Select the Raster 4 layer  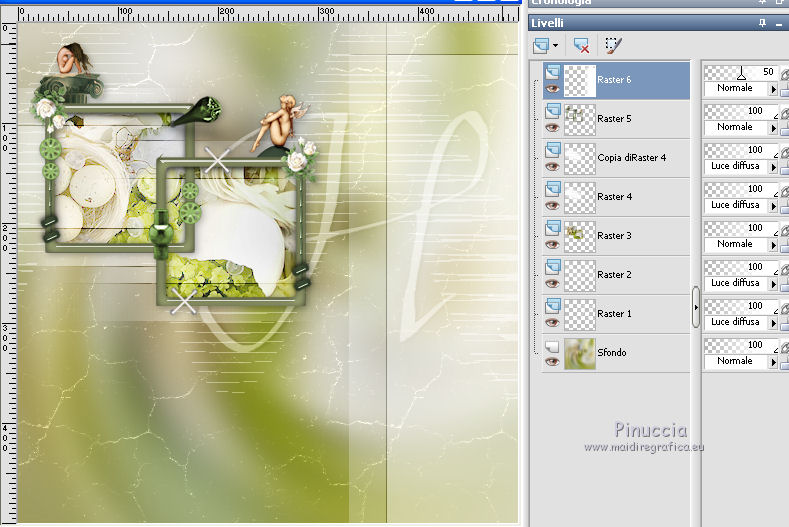click(614, 197)
